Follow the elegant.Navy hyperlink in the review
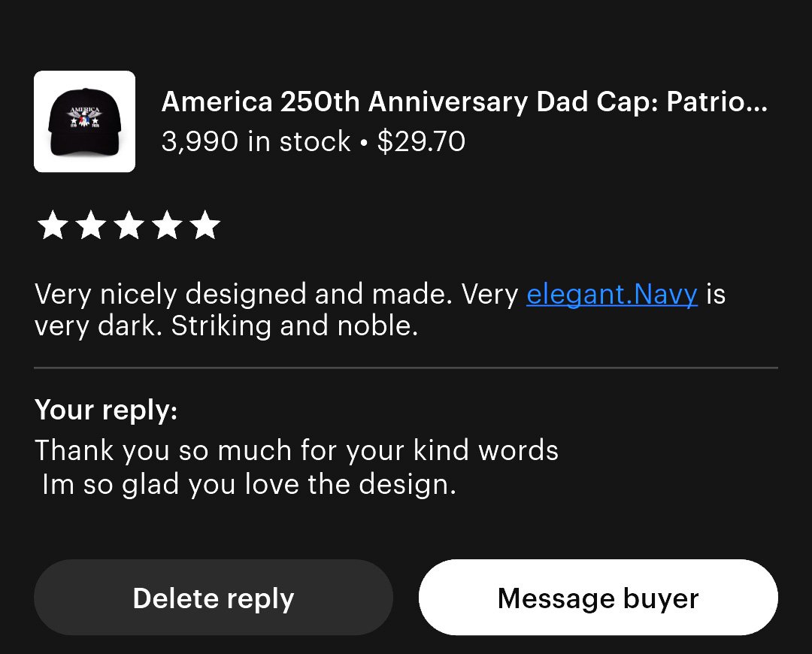Viewport: 812px width, 654px height. [612, 294]
